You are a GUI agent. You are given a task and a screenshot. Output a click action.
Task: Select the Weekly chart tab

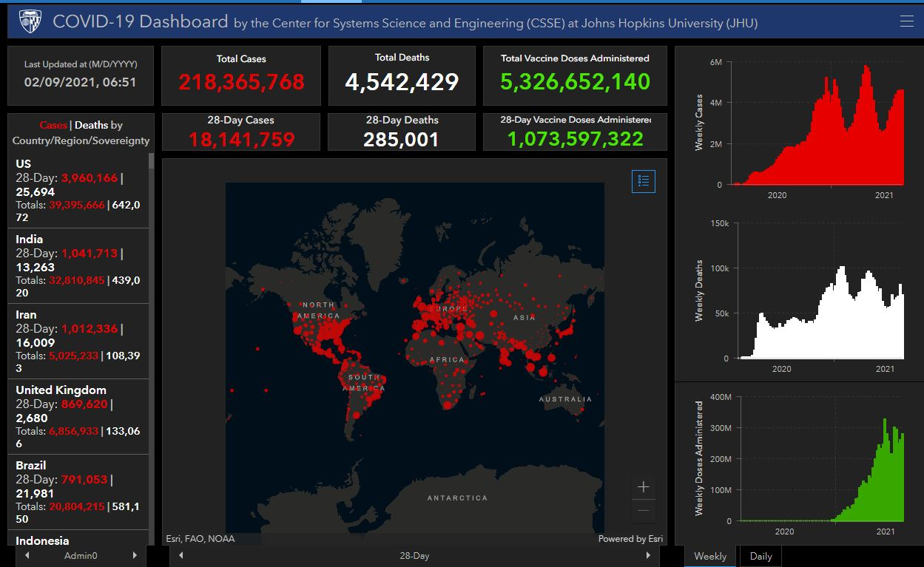[x=710, y=556]
